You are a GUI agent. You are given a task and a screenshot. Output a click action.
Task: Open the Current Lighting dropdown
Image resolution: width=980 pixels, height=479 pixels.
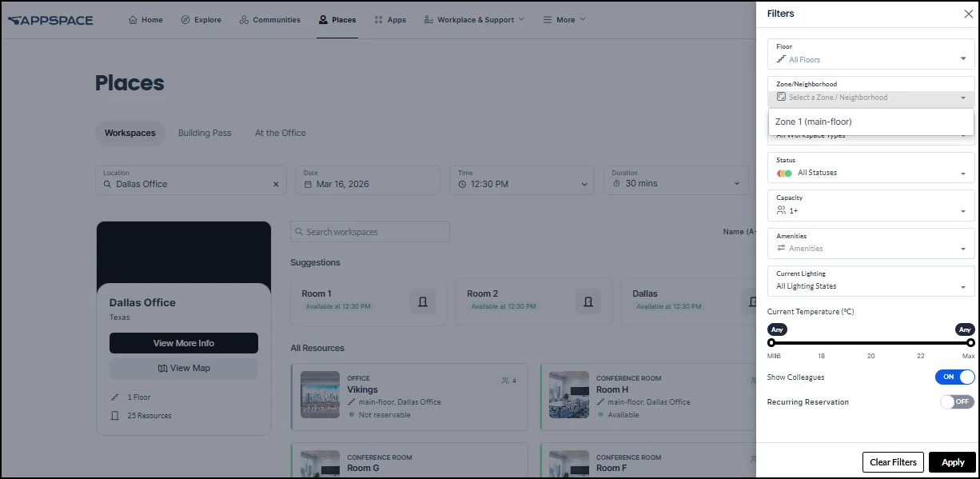[x=870, y=281]
